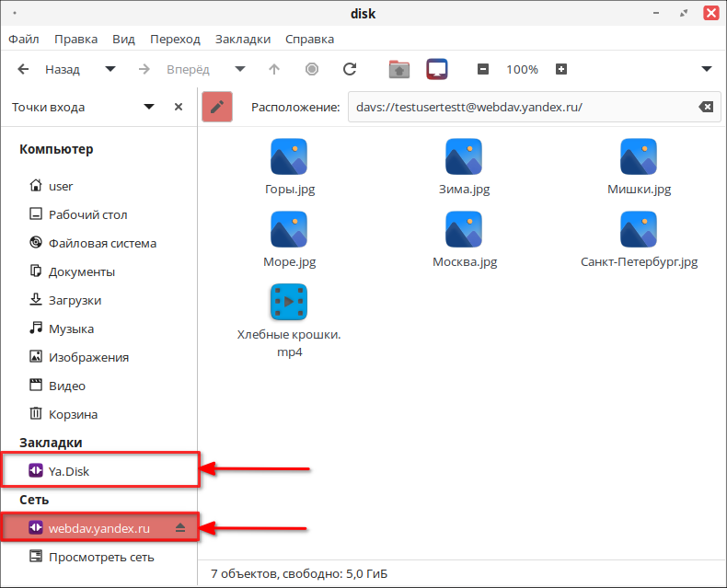The height and width of the screenshot is (588, 727).
Task: Open Рабочий стол in sidebar
Action: tap(99, 214)
